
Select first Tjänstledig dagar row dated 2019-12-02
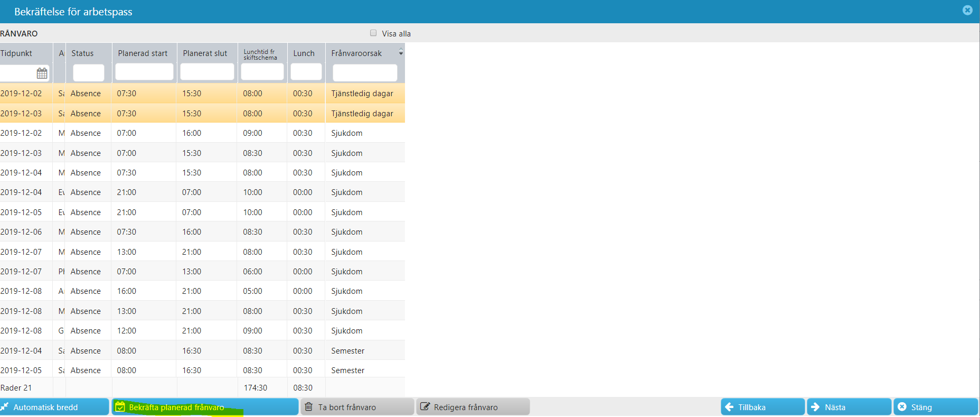point(202,94)
